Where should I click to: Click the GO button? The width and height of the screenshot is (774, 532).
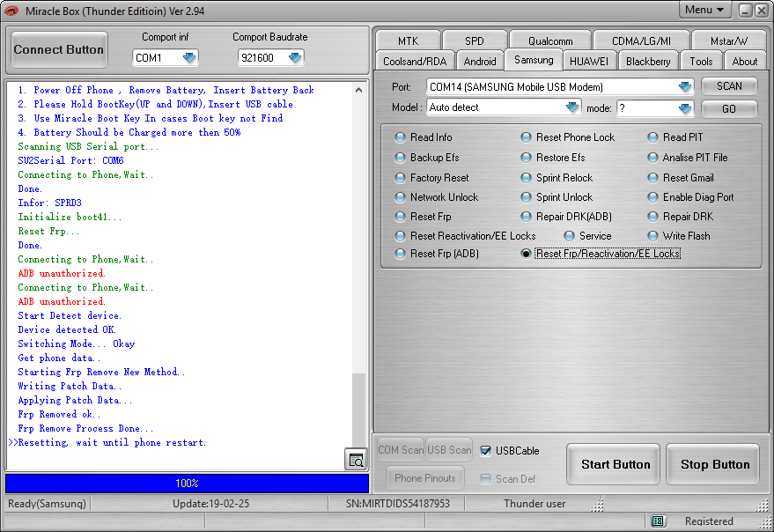729,108
